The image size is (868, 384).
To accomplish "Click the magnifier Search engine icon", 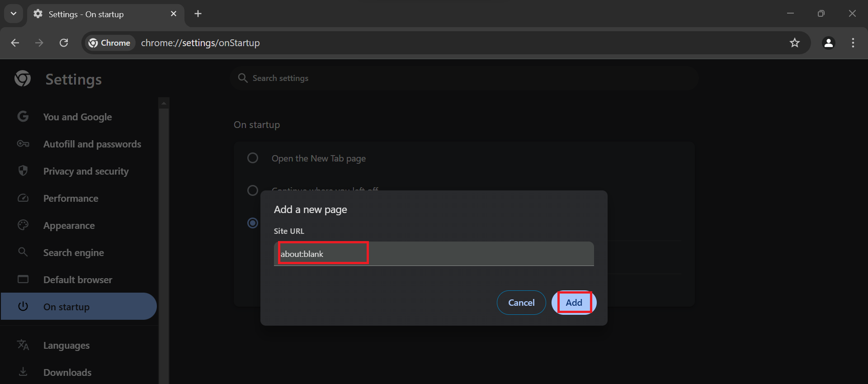I will tap(23, 252).
